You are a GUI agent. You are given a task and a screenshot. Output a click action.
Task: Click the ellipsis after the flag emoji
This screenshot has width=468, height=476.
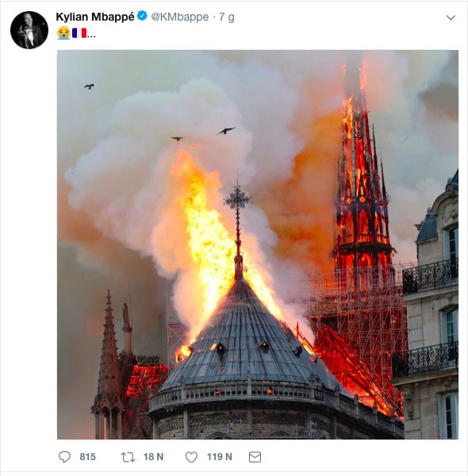tap(91, 36)
